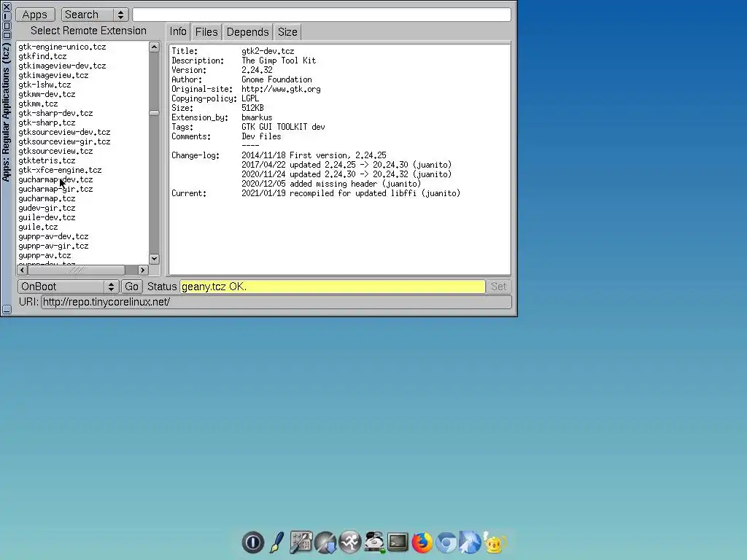
Task: Open the Apps menu button
Action: click(x=35, y=15)
